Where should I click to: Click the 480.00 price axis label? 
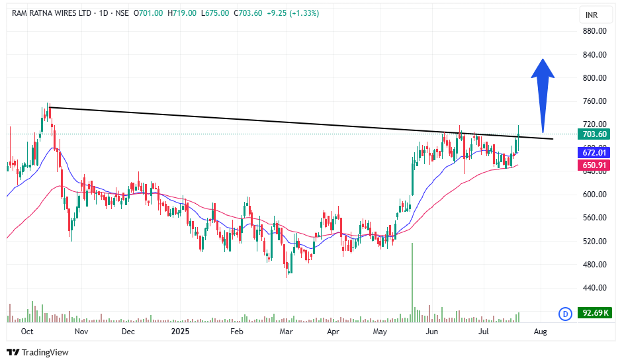tap(595, 264)
